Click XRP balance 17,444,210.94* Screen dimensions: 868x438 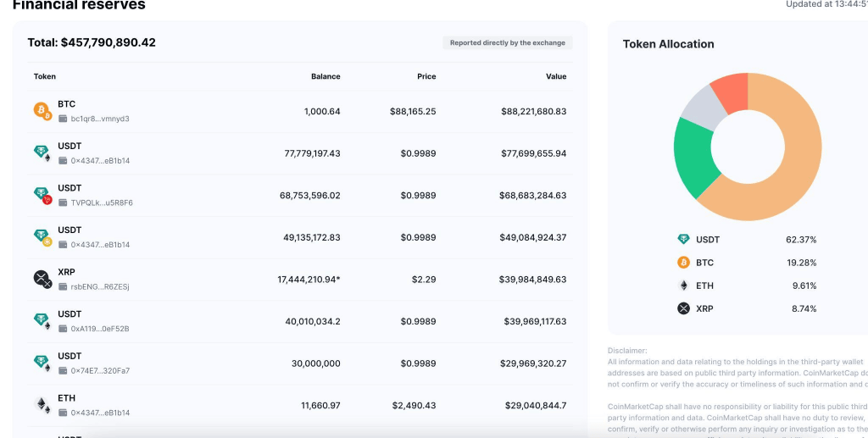(x=309, y=280)
